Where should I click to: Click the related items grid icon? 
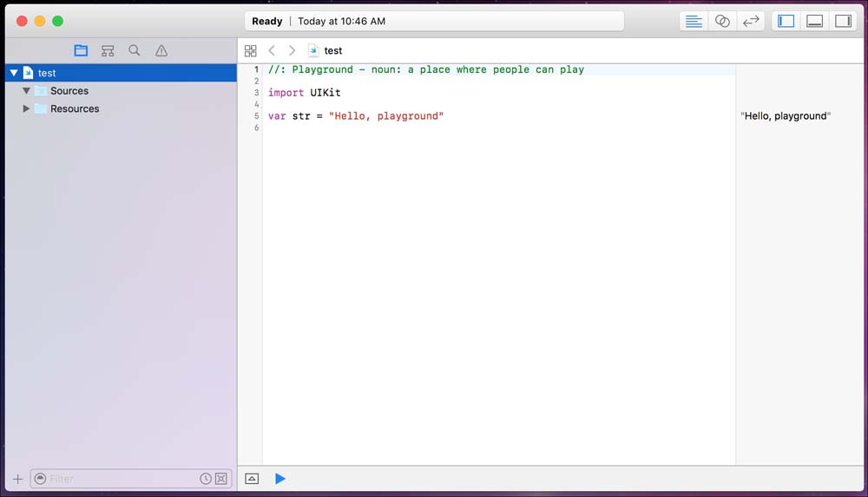coord(251,51)
